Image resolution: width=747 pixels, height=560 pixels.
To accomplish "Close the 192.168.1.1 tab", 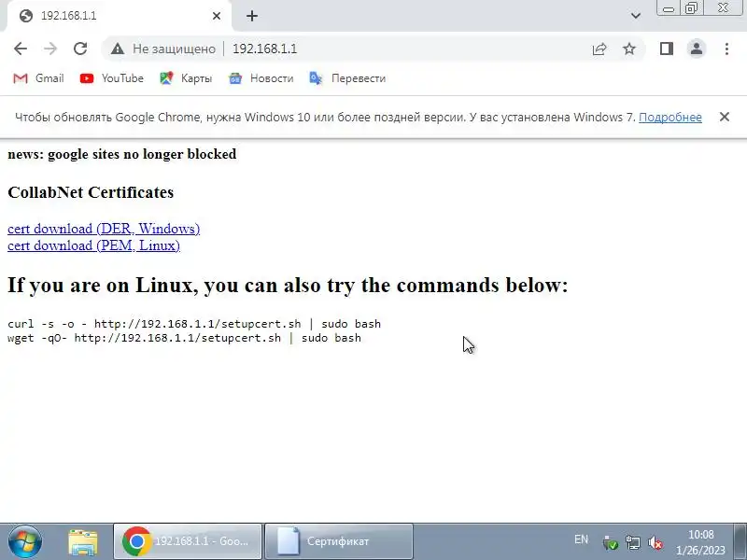I will (x=217, y=16).
